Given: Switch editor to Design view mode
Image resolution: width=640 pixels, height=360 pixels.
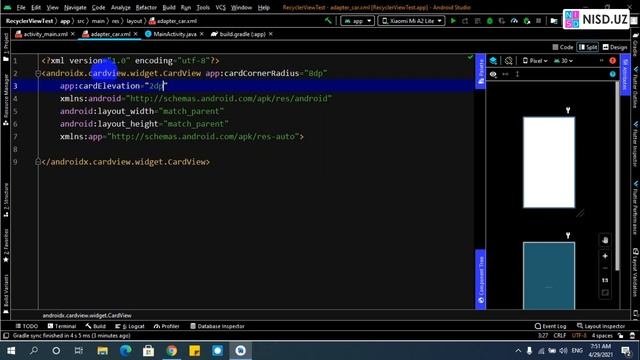Looking at the screenshot, I should point(615,47).
